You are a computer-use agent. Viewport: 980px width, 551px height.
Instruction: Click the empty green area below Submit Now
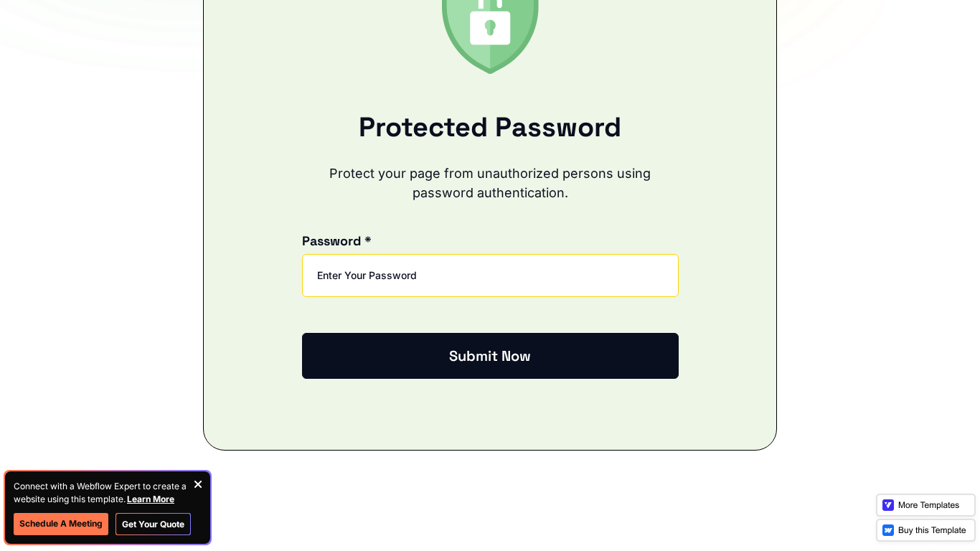[x=490, y=415]
